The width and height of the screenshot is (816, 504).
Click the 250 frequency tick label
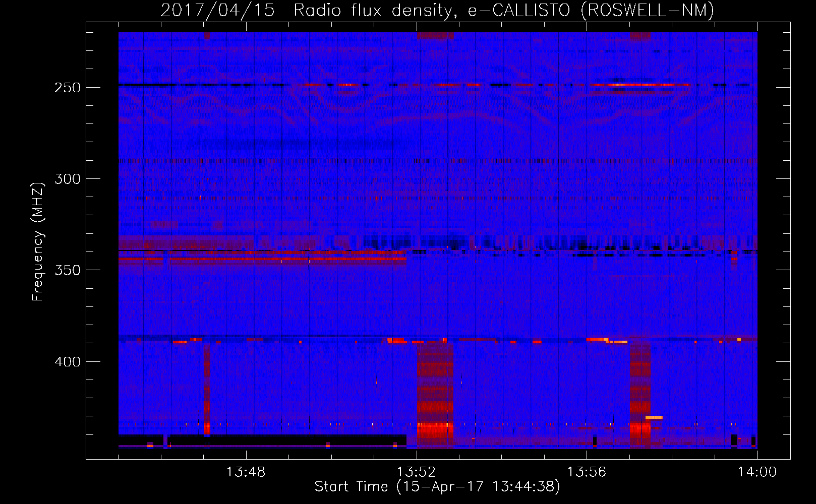[68, 88]
